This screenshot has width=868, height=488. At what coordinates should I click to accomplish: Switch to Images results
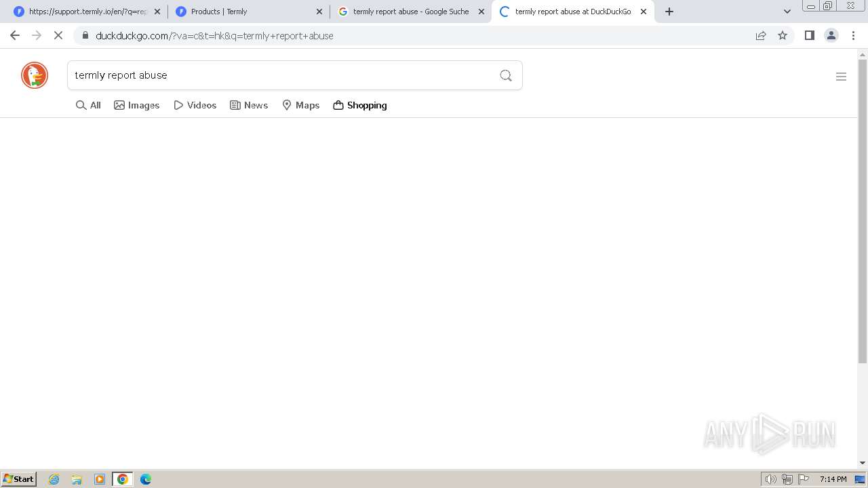137,105
